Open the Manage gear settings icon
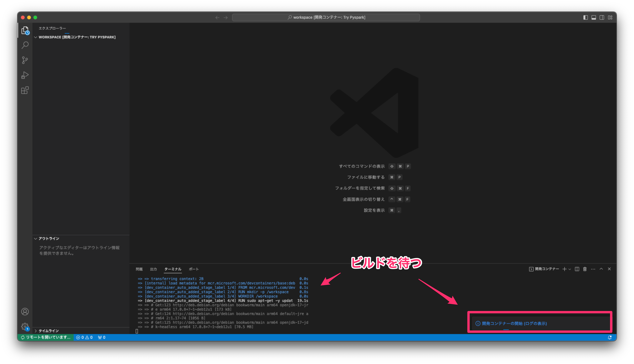 click(x=25, y=327)
